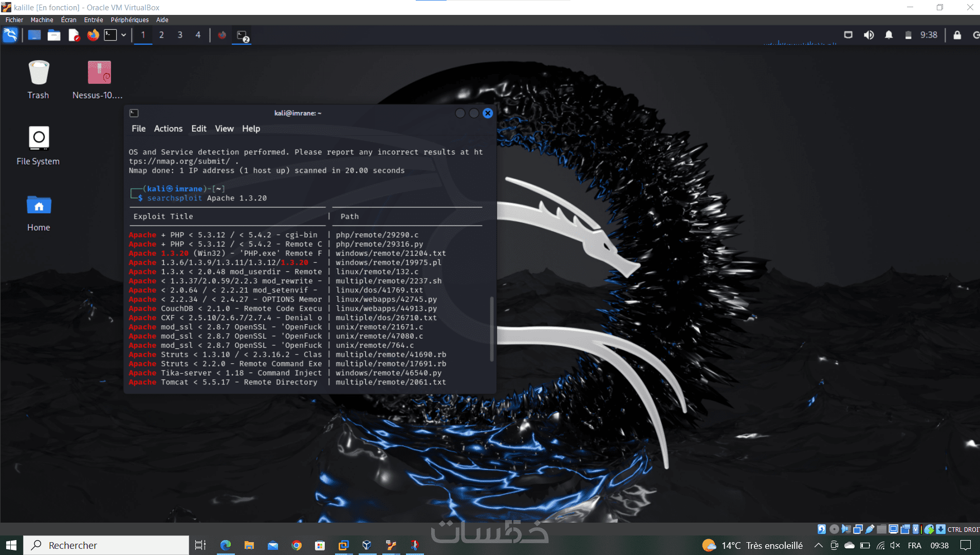Screen dimensions: 980x555
Task: Switch to workspace 1
Action: click(x=143, y=35)
